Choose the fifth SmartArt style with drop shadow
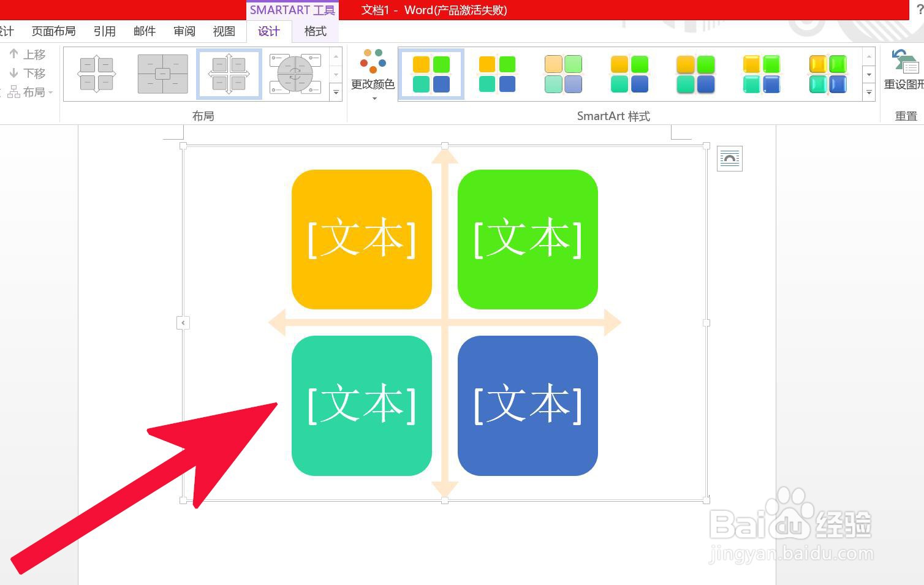 (695, 74)
